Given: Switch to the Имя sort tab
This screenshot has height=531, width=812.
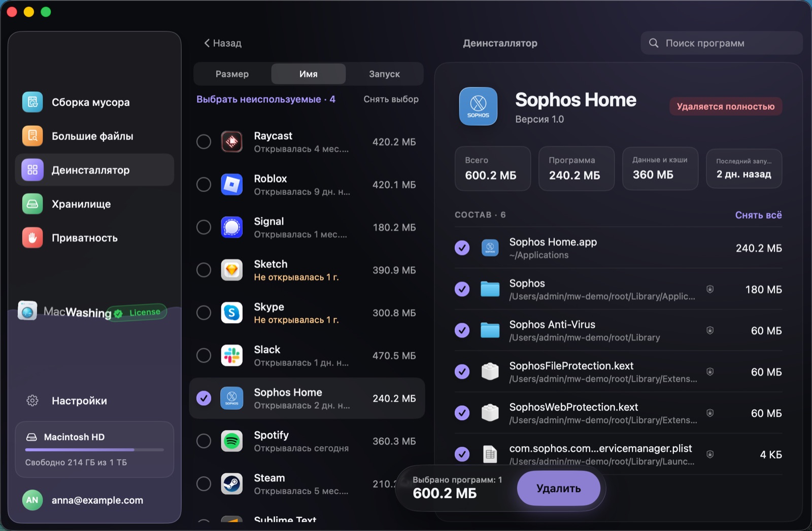Looking at the screenshot, I should click(309, 74).
